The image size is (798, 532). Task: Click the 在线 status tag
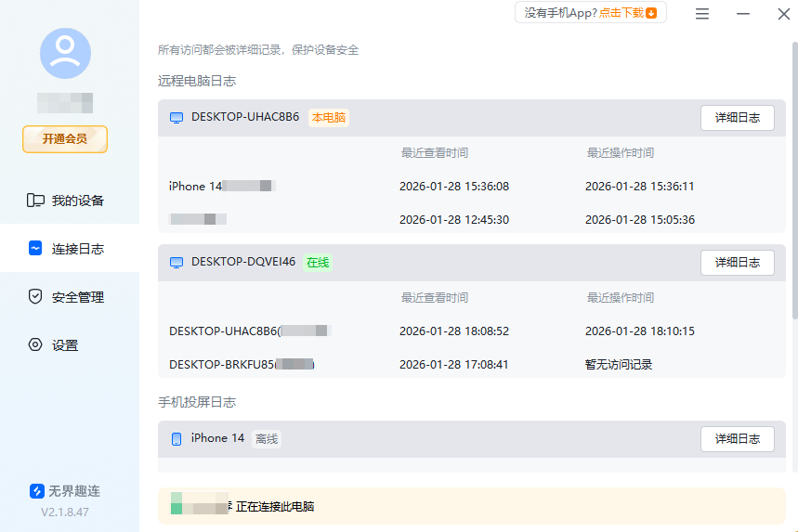click(x=318, y=263)
